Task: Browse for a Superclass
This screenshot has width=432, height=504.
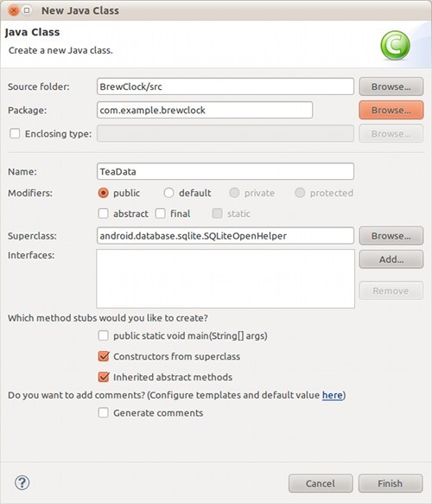Action: click(x=391, y=236)
